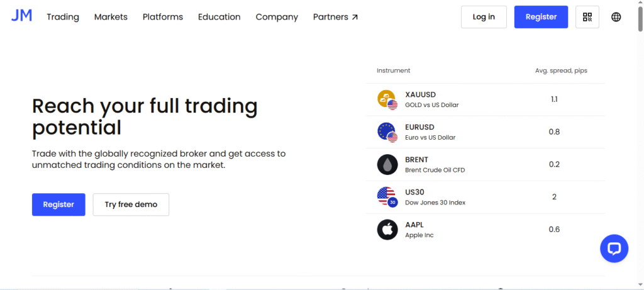Click the JM logo
This screenshot has height=290, width=644.
click(21, 16)
